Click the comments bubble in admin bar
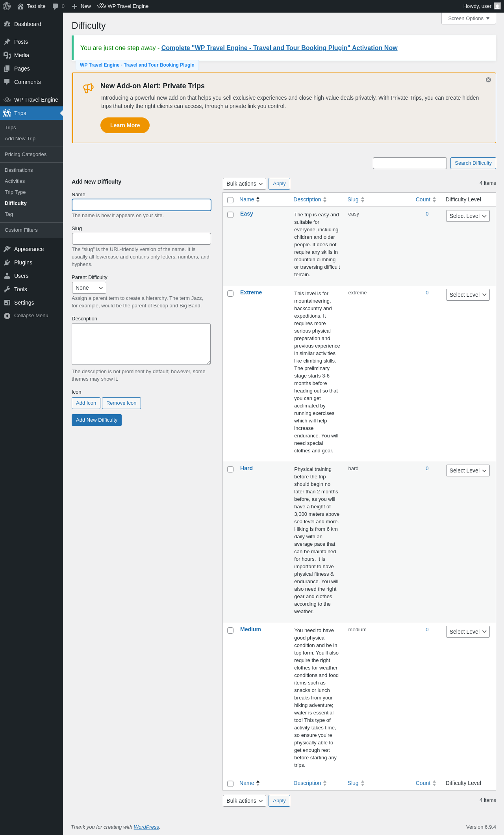The height and width of the screenshot is (835, 504). click(56, 6)
